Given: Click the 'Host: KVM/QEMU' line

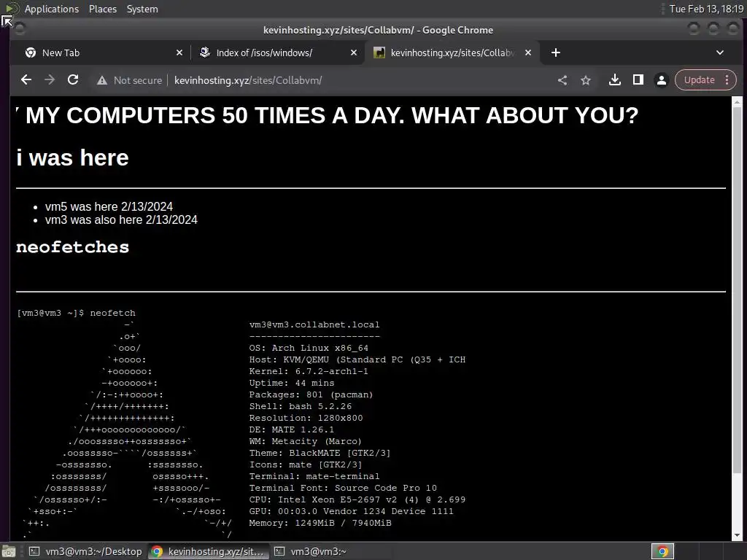Looking at the screenshot, I should click(x=357, y=359).
